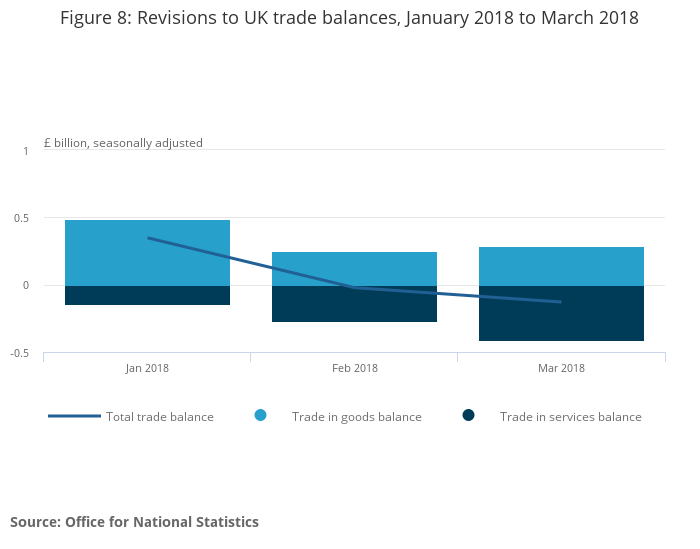
Task: Click the 'Mar 2018' x-axis label
Action: (561, 368)
